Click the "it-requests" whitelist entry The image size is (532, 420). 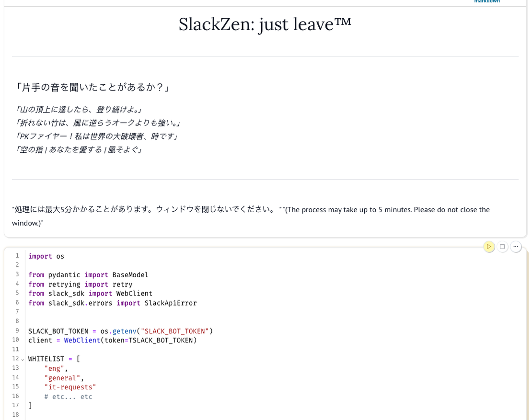[70, 387]
